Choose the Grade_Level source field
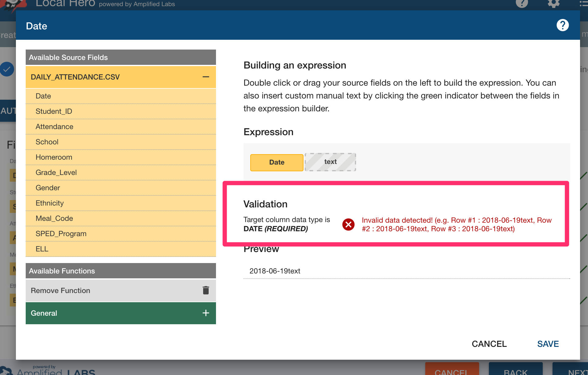This screenshot has height=375, width=588. coord(56,173)
